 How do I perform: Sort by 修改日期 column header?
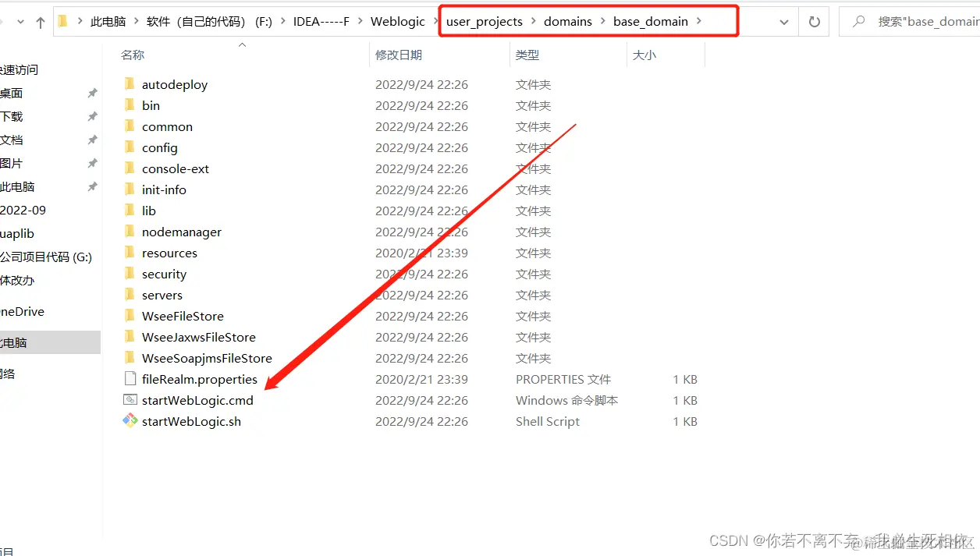click(x=399, y=55)
